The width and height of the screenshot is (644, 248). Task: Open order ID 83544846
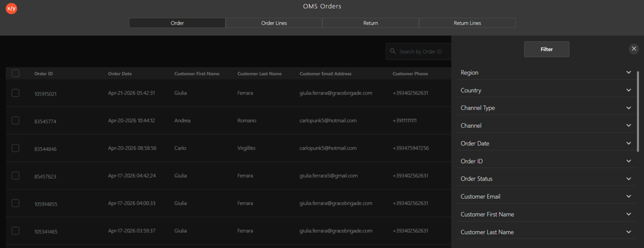coord(45,149)
